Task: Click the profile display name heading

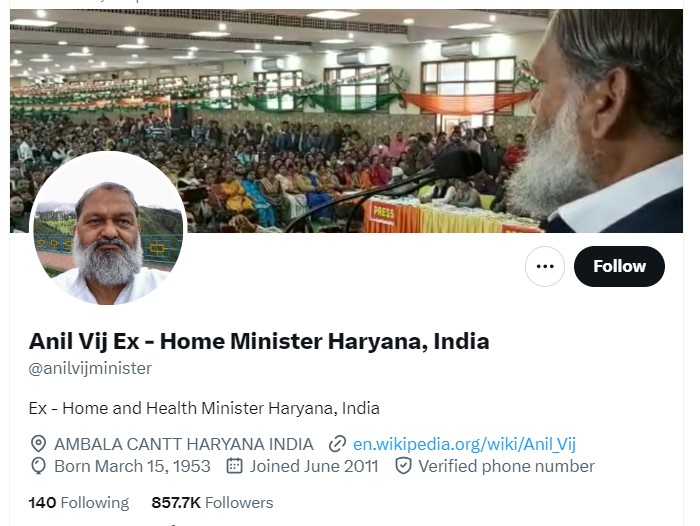Action: point(259,341)
